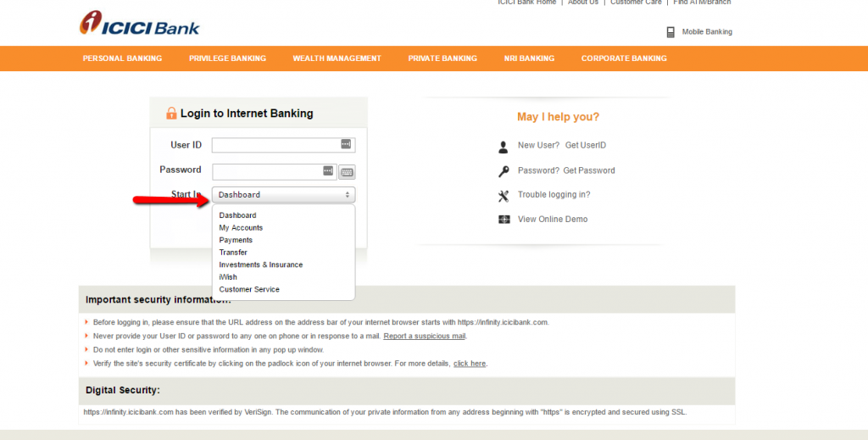The height and width of the screenshot is (440, 868).
Task: Open the Start In dropdown showing Dashboard
Action: [x=283, y=195]
